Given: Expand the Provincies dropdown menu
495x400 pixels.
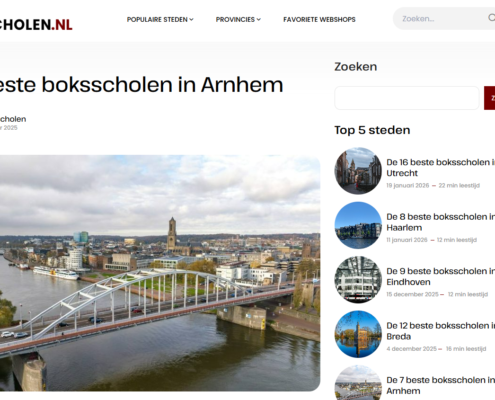Looking at the screenshot, I should click(x=238, y=20).
